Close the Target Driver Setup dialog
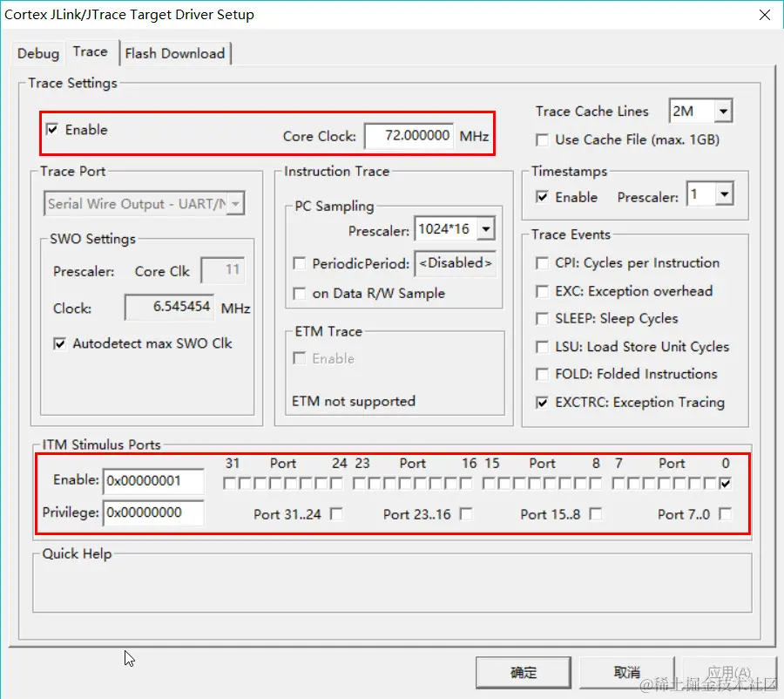The height and width of the screenshot is (699, 784). tap(765, 15)
